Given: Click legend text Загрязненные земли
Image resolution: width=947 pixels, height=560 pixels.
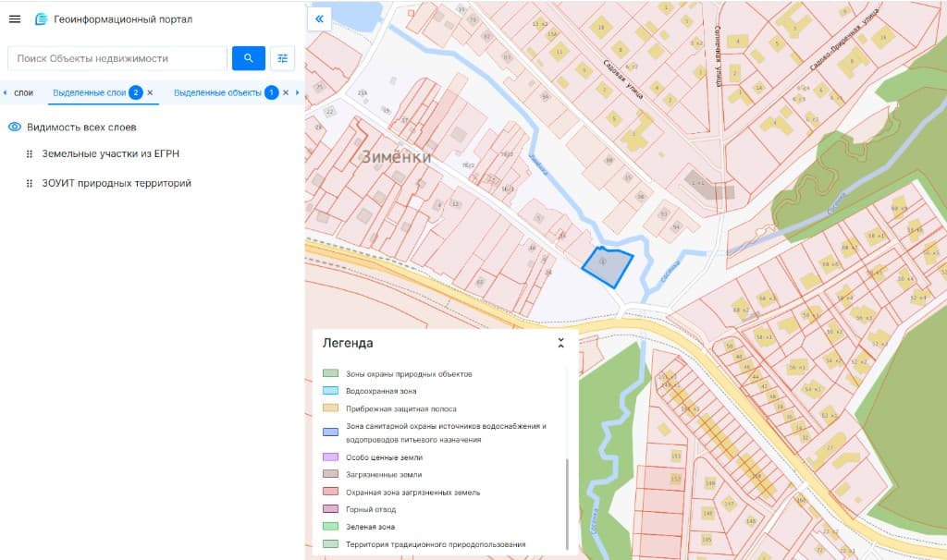Looking at the screenshot, I should (384, 475).
